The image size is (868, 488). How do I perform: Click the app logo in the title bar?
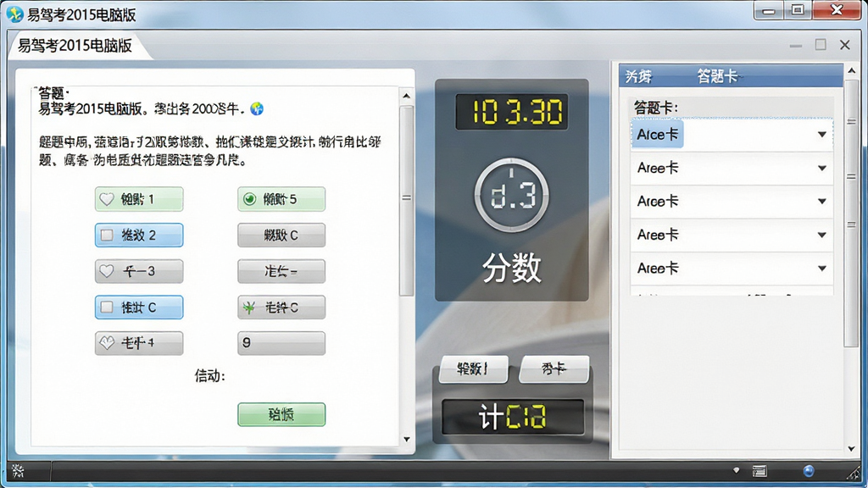15,14
